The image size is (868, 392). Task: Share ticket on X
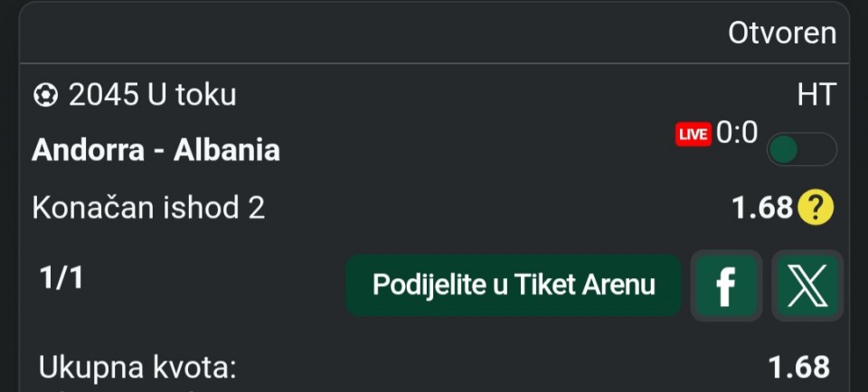[807, 285]
